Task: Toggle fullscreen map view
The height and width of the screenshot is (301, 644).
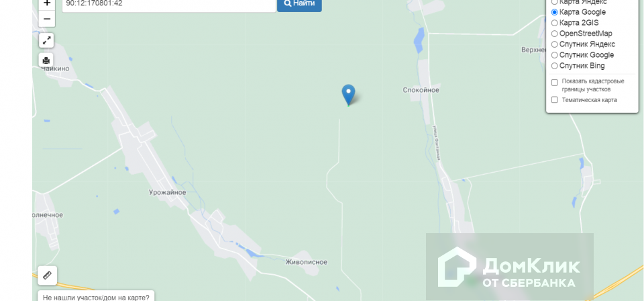Action: pos(47,40)
